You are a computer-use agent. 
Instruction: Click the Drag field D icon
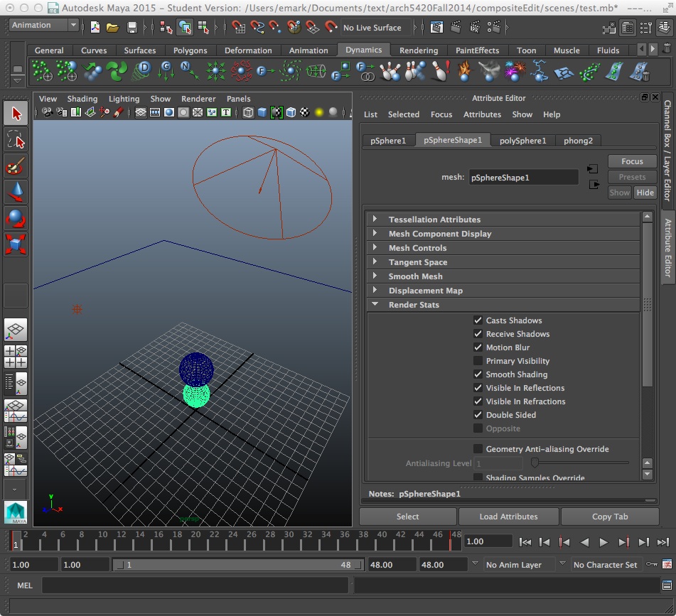tap(142, 71)
